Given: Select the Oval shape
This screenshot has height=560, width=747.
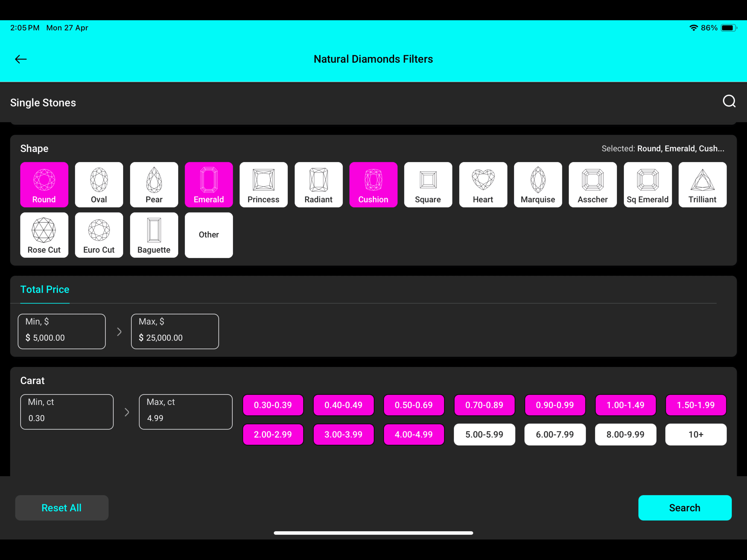Looking at the screenshot, I should point(99,184).
